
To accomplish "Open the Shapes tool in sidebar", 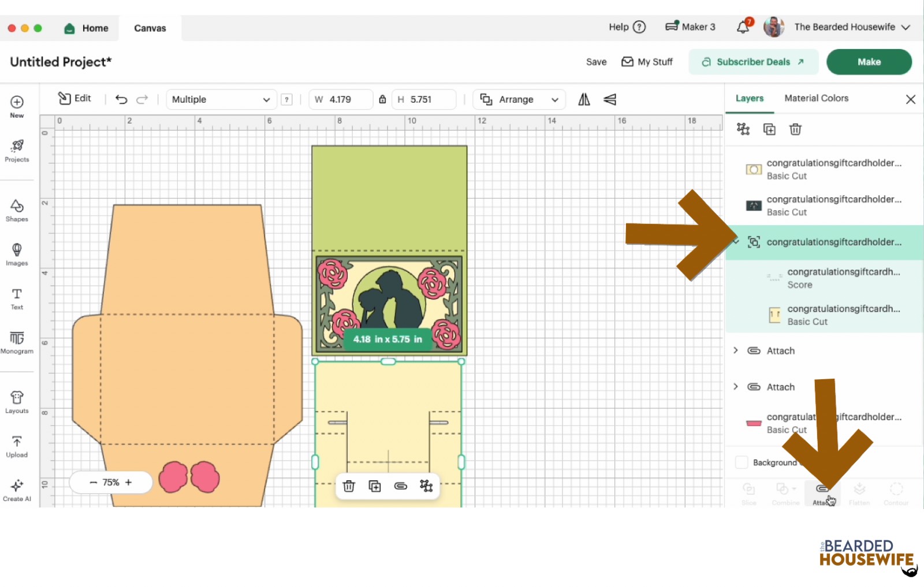I will pyautogui.click(x=17, y=210).
